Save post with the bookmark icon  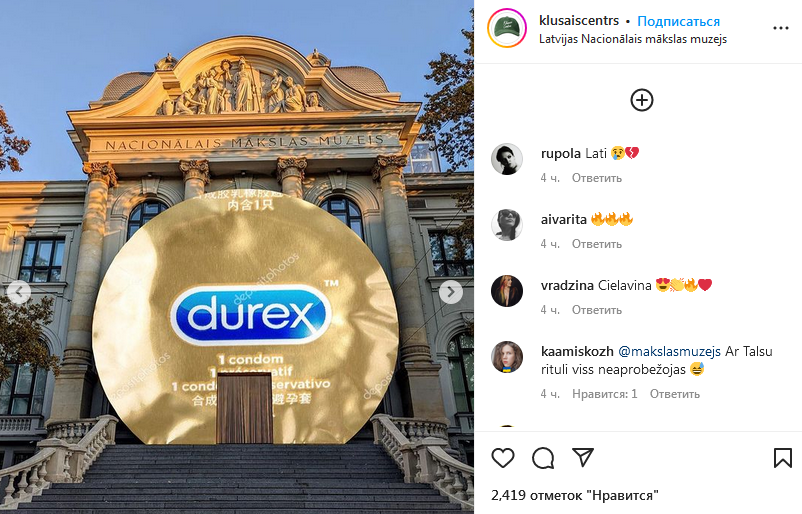[x=783, y=458]
